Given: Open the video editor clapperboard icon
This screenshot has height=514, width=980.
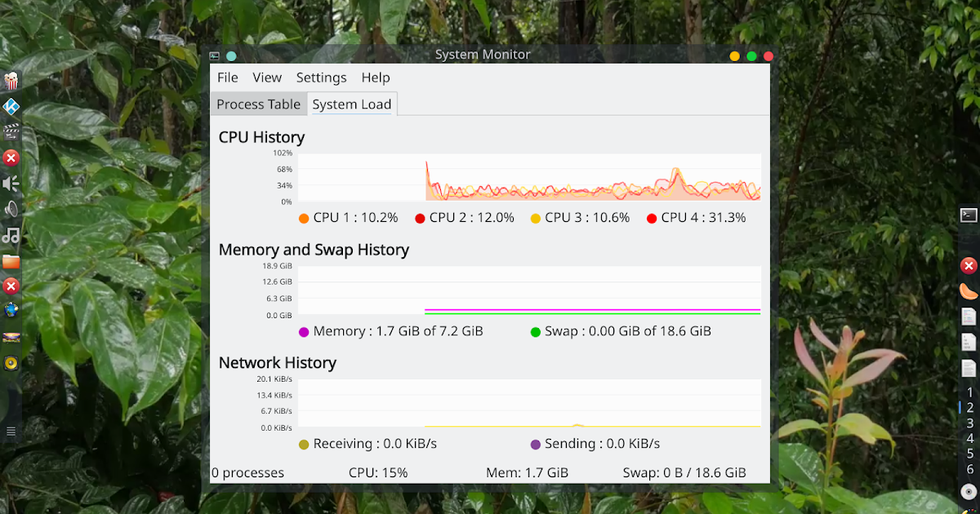Looking at the screenshot, I should click(x=12, y=131).
